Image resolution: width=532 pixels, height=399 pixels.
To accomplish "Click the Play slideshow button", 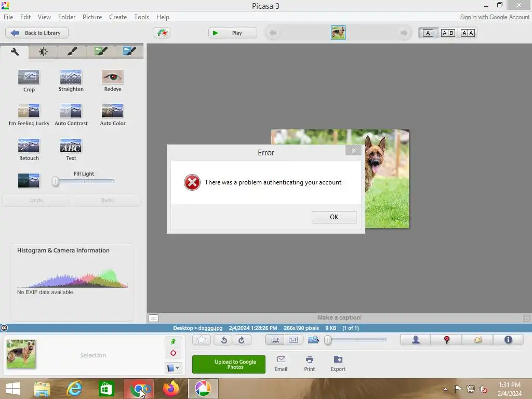I will point(232,33).
